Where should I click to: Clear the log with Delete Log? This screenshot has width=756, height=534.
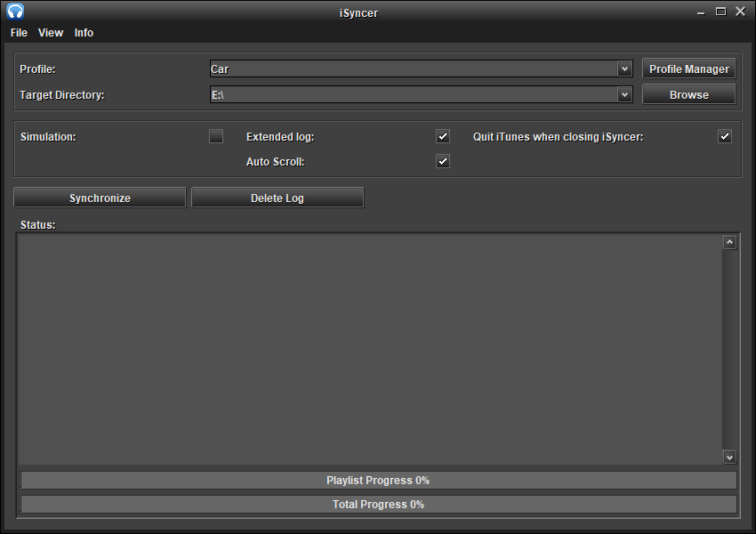point(277,198)
